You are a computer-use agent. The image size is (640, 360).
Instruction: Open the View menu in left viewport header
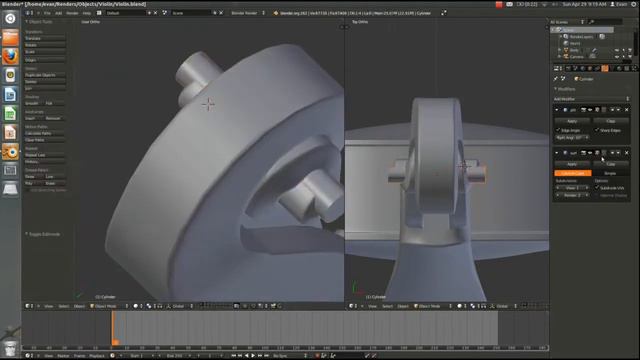coord(49,306)
